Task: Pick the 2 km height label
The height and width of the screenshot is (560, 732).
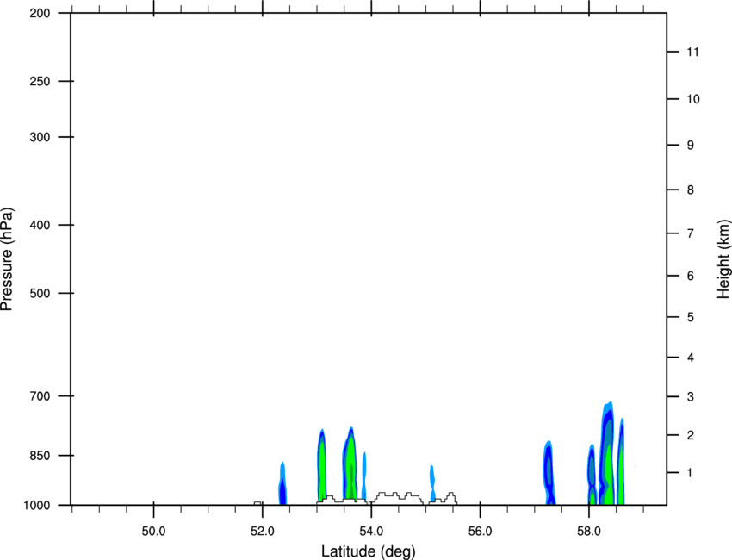Action: pos(691,435)
